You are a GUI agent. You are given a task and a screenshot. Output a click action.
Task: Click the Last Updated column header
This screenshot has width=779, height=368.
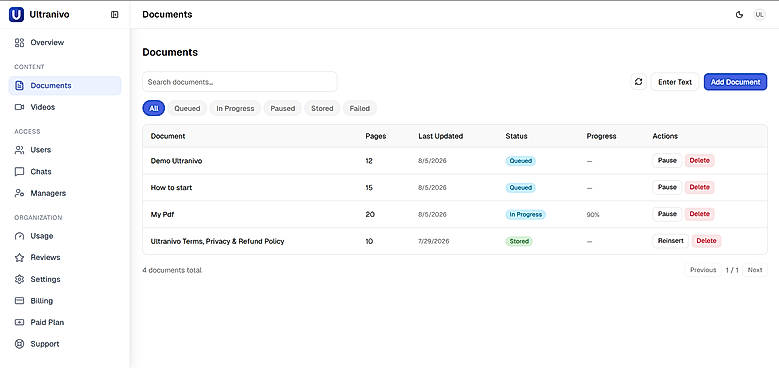click(441, 136)
